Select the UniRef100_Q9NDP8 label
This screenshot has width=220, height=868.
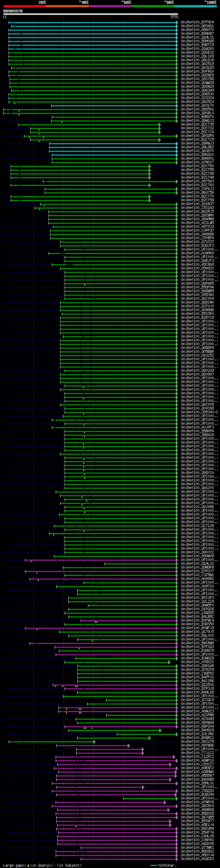point(197,568)
